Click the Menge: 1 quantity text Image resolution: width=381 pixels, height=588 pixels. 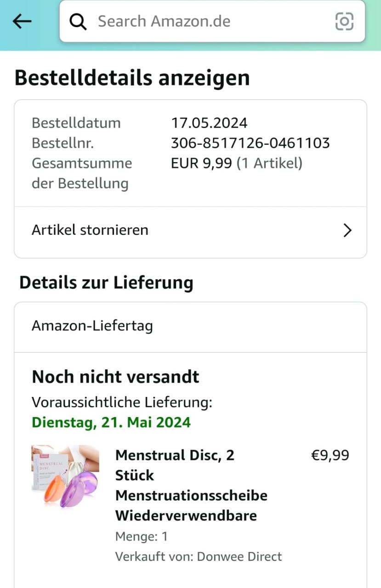tap(142, 537)
